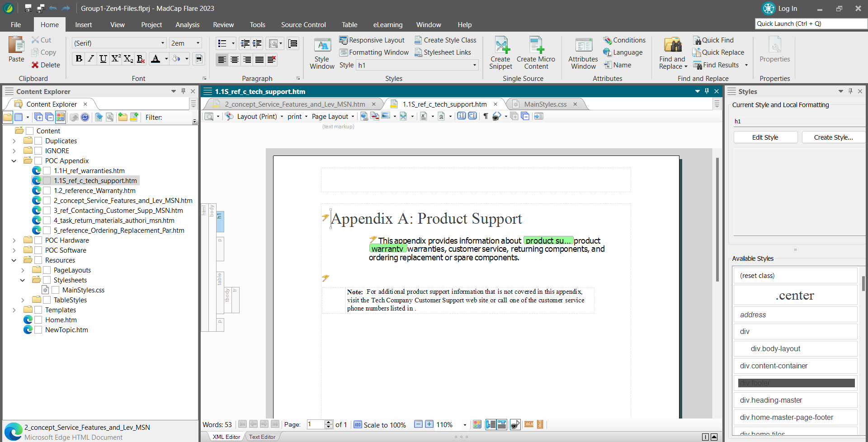Switch to the MainStyles.css tab

[x=545, y=104]
